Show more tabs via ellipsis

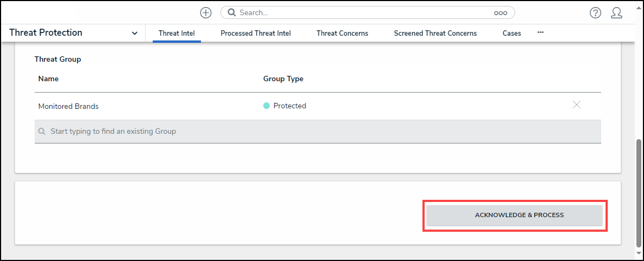click(540, 32)
